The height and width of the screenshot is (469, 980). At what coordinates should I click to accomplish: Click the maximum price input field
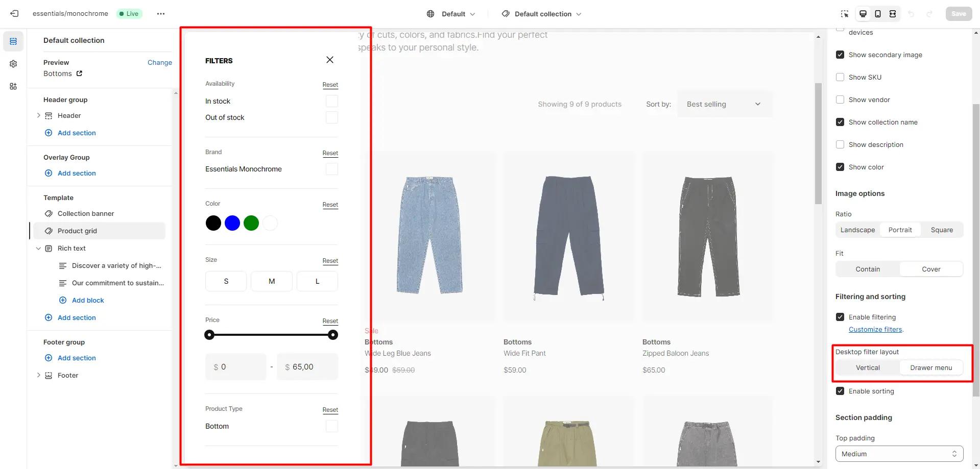(x=308, y=367)
